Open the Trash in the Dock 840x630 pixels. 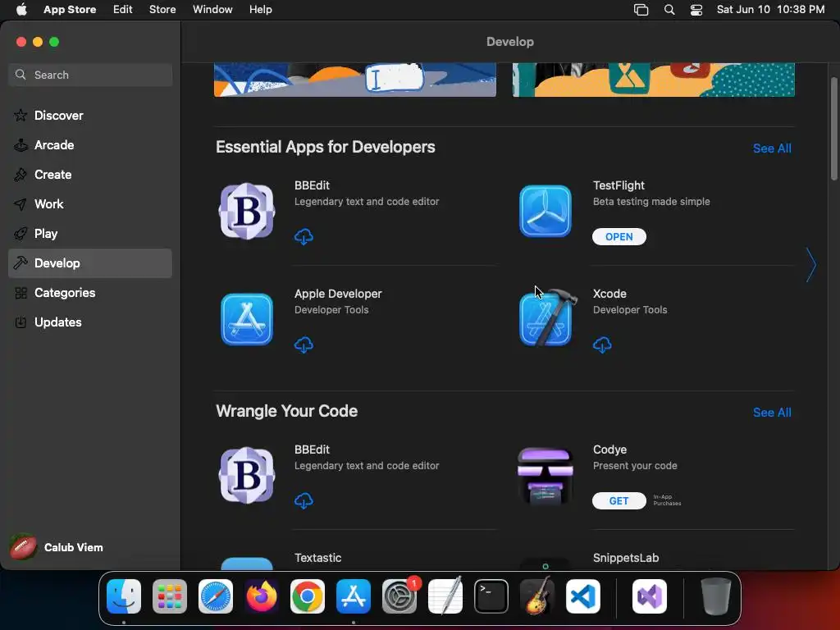pyautogui.click(x=715, y=596)
